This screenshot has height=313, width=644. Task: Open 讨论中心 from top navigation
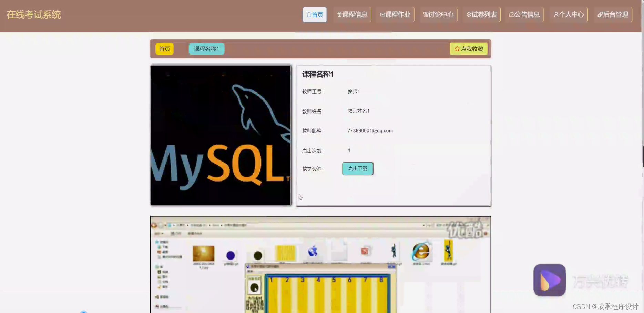pyautogui.click(x=438, y=14)
